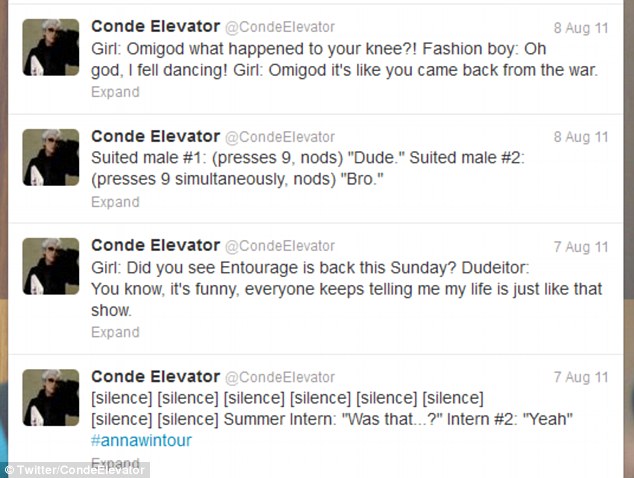The height and width of the screenshot is (478, 634).
Task: Click avatar of the silence tweet
Action: point(51,398)
